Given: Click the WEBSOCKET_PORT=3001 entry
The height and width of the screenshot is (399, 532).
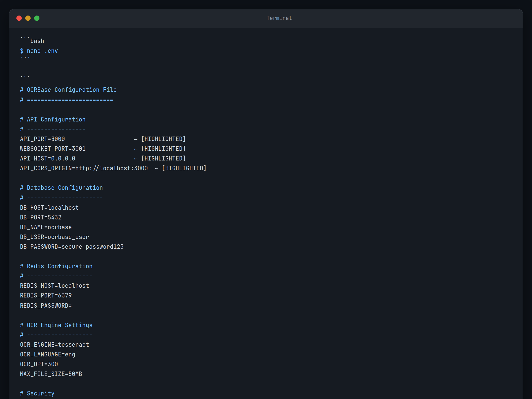Looking at the screenshot, I should [53, 149].
